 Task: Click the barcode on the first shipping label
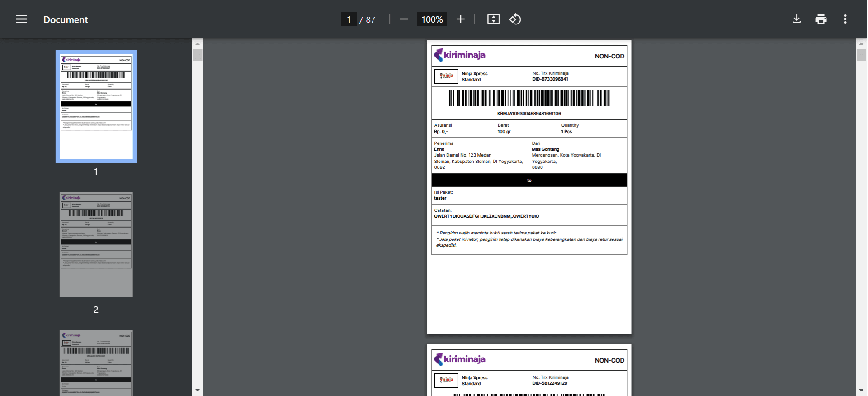click(529, 98)
